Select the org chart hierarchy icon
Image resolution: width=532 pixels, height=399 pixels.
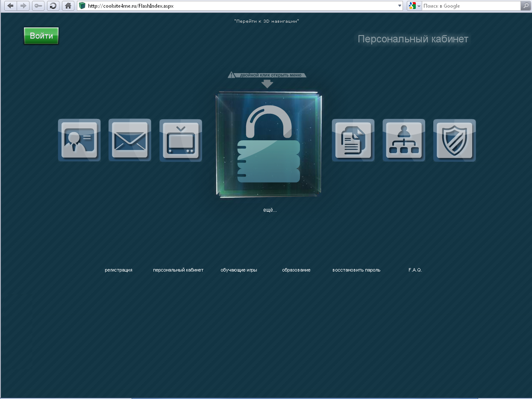coord(404,140)
